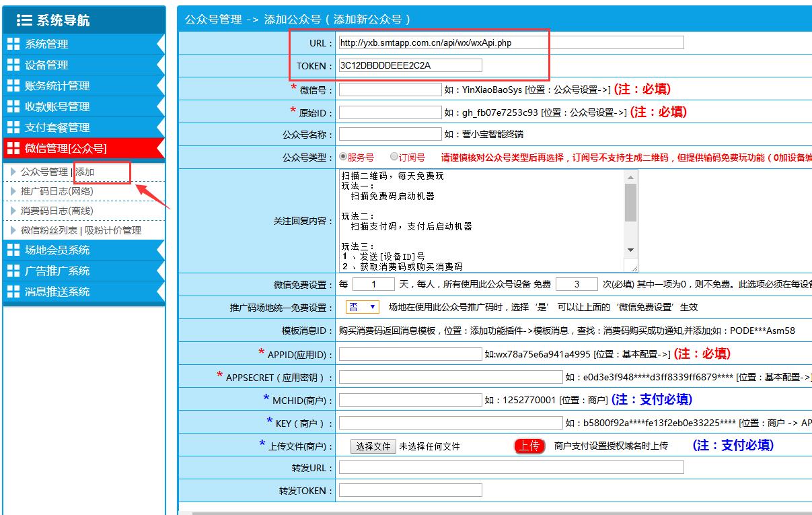Focus the 转发URL input field
Viewport: 812px width, 515px height.
coord(511,467)
